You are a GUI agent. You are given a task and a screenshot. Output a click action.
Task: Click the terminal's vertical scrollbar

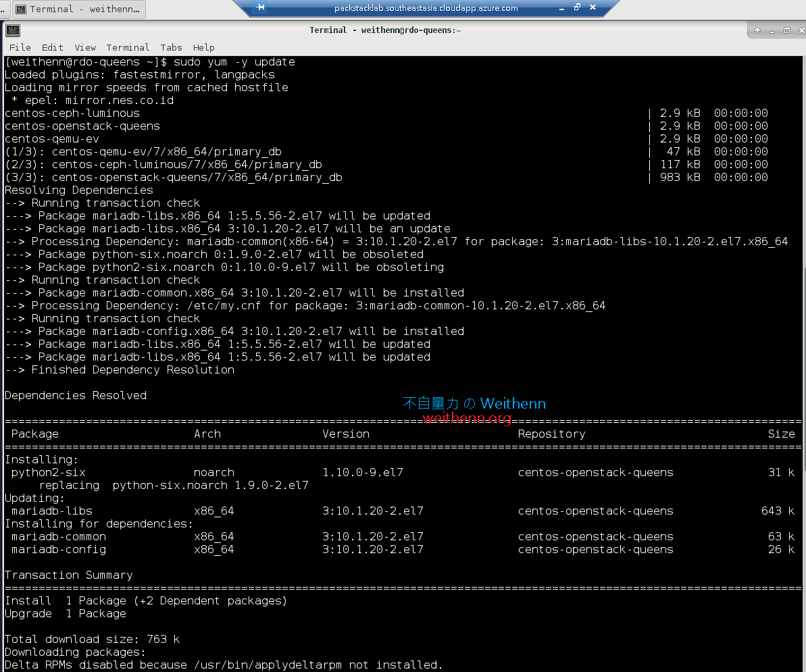pos(804,364)
